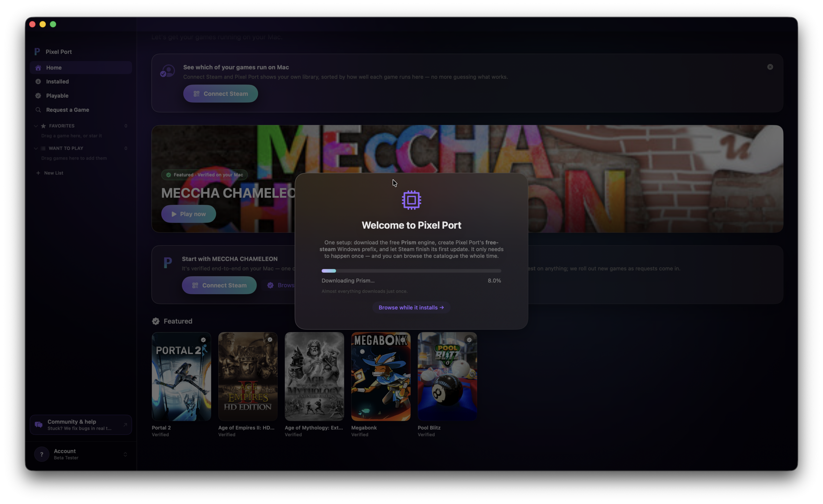Click the Favorites star icon

pyautogui.click(x=43, y=126)
